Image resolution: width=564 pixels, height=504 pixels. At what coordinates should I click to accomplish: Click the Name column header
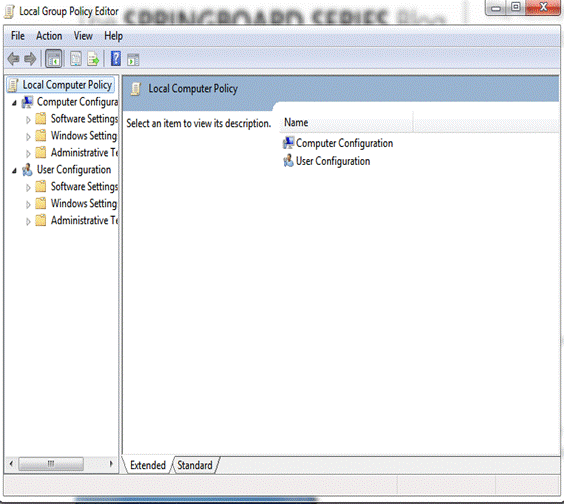point(346,122)
